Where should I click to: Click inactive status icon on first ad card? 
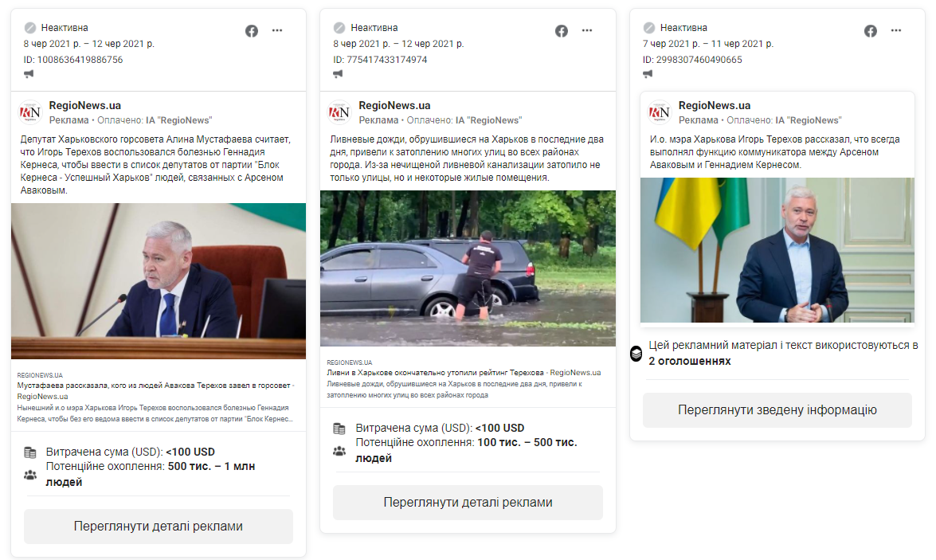(29, 27)
